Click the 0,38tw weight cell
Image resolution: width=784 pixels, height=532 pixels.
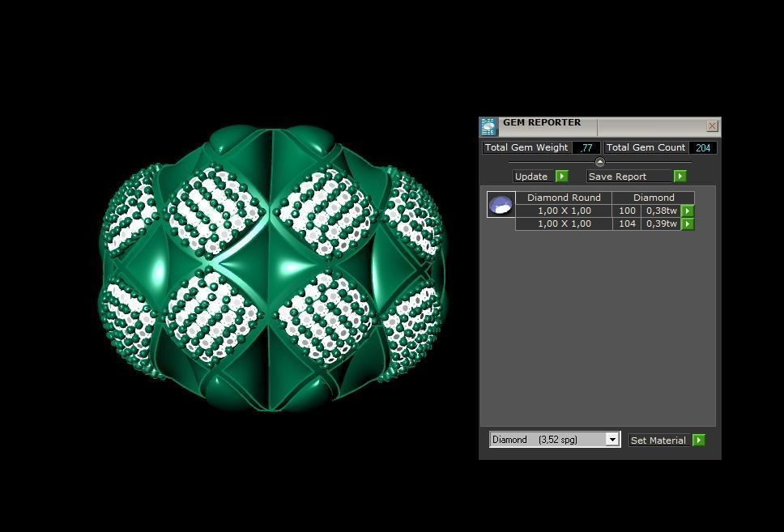661,211
